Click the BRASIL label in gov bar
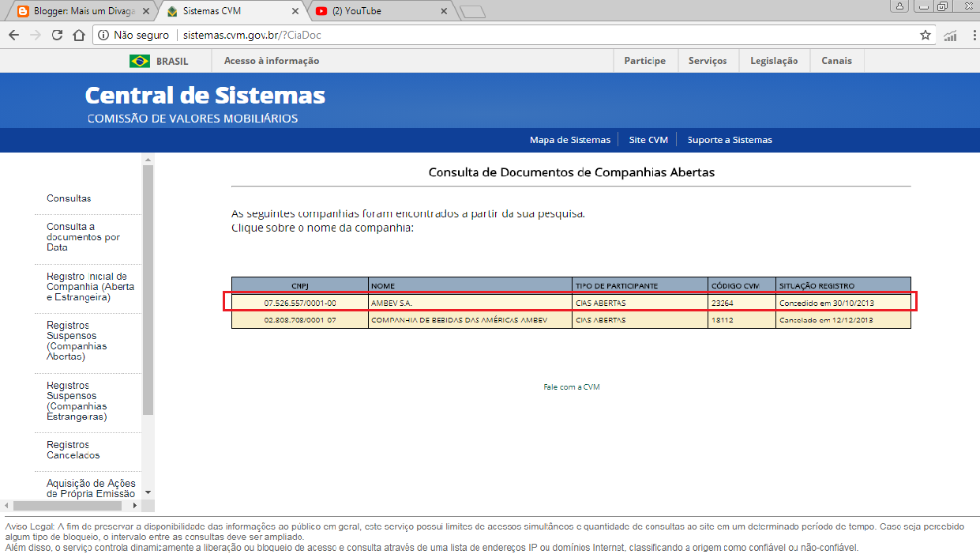 click(x=172, y=61)
